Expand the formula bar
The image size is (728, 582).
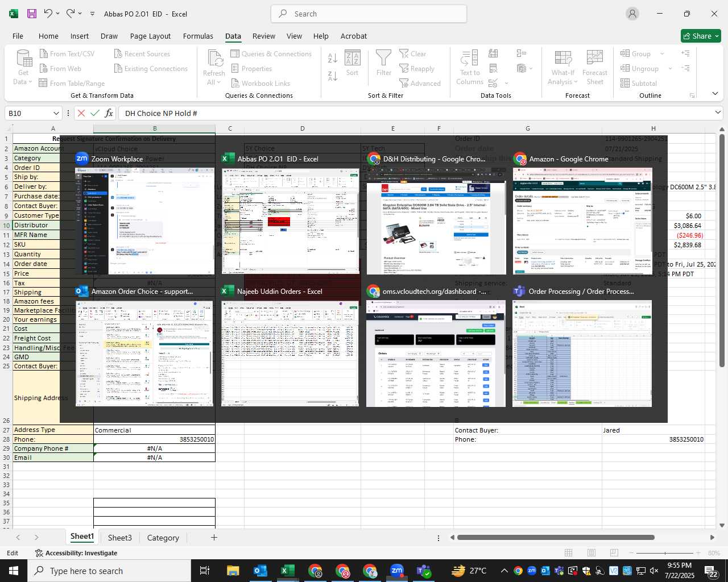click(718, 113)
